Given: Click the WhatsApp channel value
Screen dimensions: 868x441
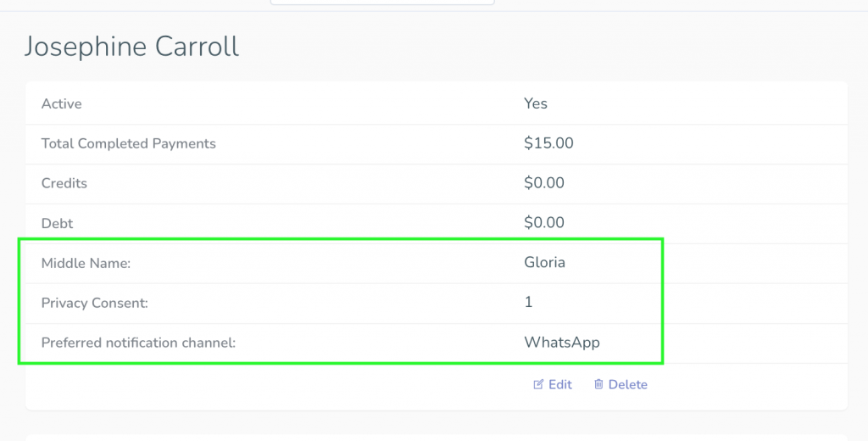Looking at the screenshot, I should [x=562, y=343].
